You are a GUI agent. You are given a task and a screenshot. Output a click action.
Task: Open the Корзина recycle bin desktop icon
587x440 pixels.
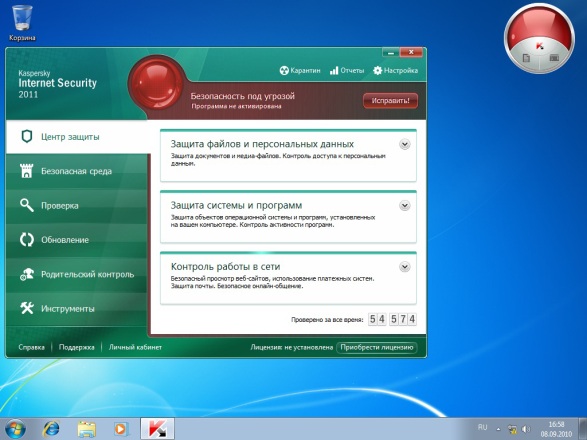pyautogui.click(x=22, y=22)
